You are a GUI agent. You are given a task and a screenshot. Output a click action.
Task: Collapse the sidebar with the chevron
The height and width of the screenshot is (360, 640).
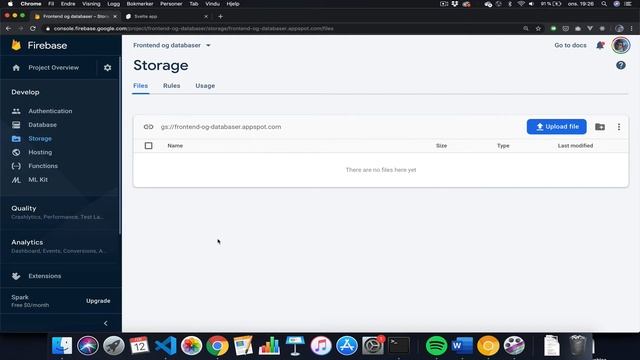tap(106, 323)
